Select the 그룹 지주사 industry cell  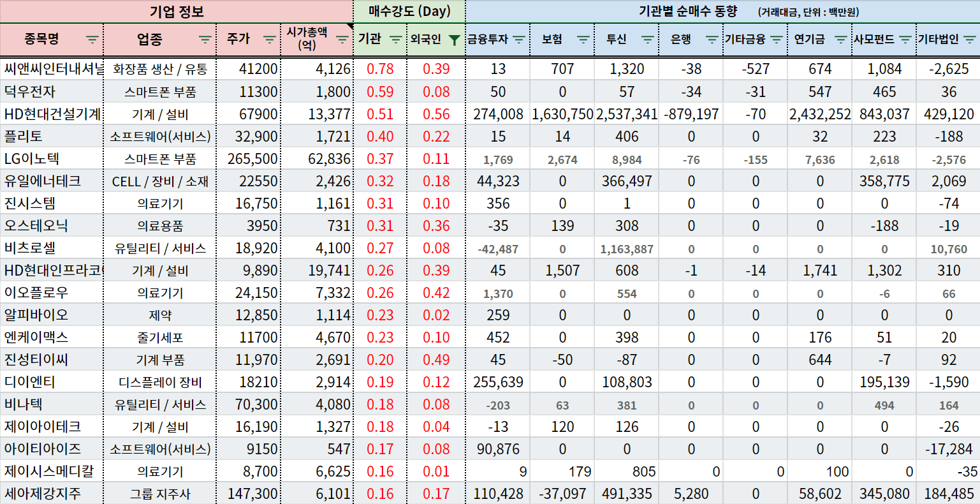click(x=160, y=494)
